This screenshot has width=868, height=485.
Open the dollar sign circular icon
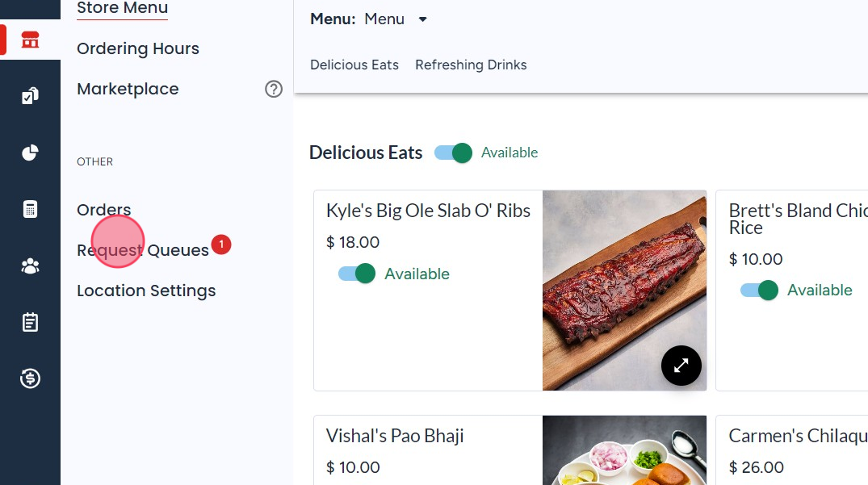pos(30,378)
